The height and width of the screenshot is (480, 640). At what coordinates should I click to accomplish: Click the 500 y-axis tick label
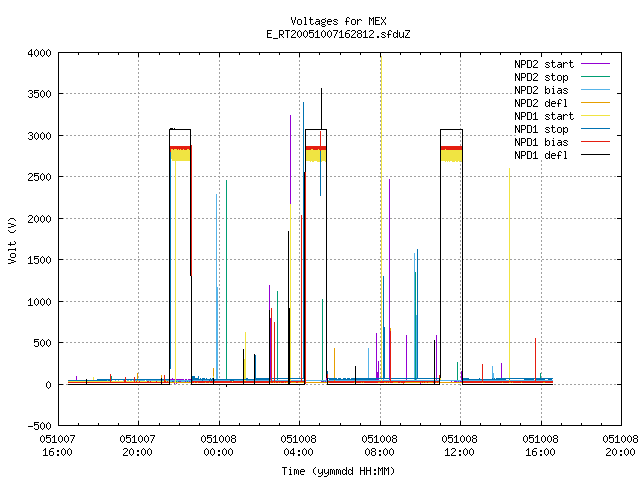[42, 343]
